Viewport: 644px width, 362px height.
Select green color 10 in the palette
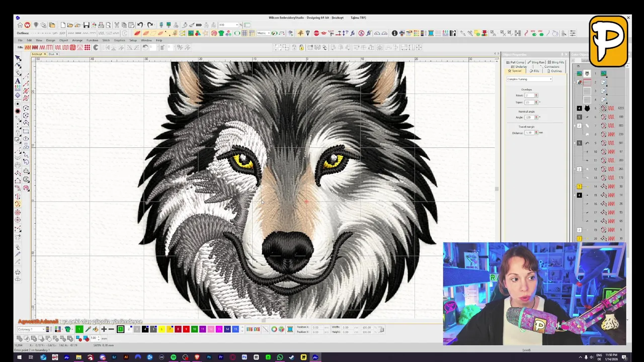point(194,329)
